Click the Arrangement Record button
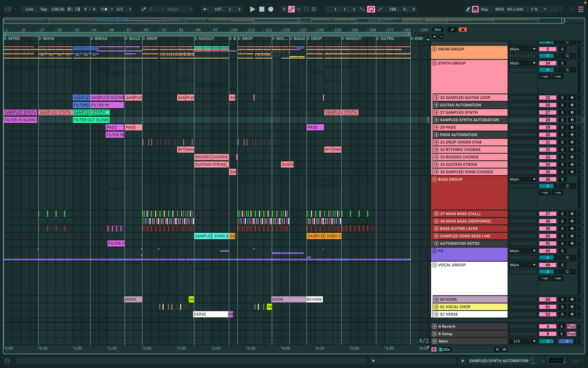 click(x=271, y=9)
